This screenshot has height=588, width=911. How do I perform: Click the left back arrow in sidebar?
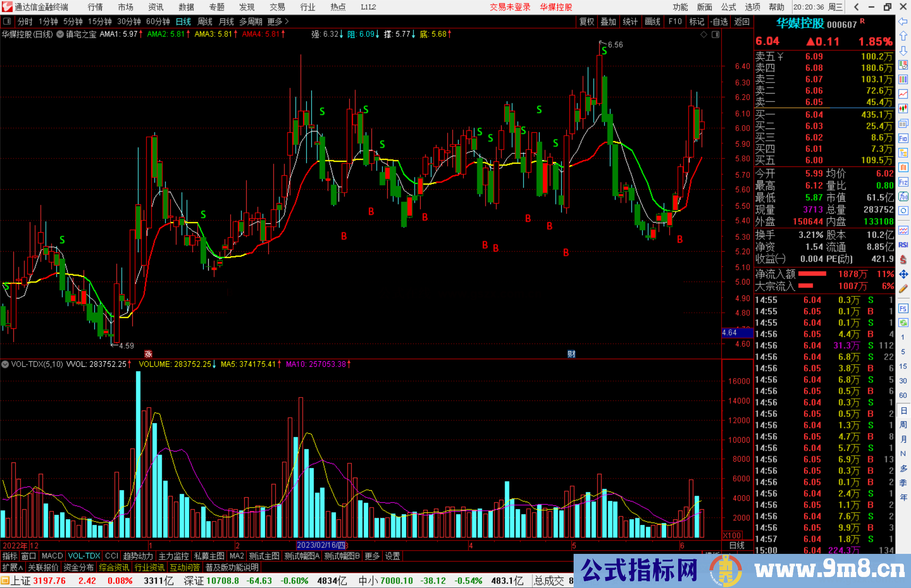click(x=903, y=21)
